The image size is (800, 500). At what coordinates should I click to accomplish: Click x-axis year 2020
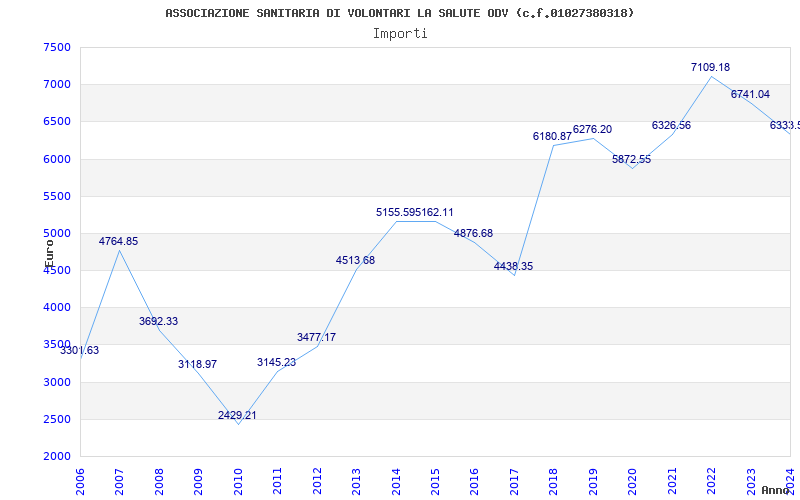633,481
